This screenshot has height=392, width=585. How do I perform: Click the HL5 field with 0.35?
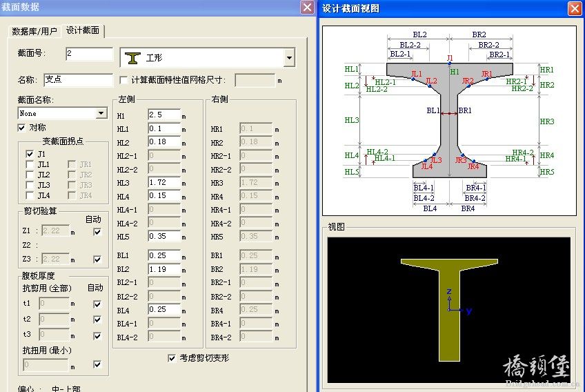164,236
